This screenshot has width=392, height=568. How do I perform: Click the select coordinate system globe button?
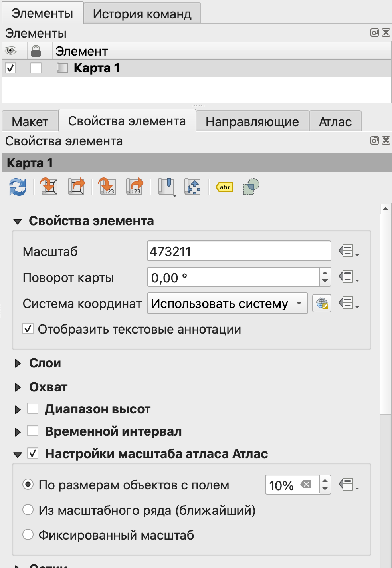tap(321, 304)
